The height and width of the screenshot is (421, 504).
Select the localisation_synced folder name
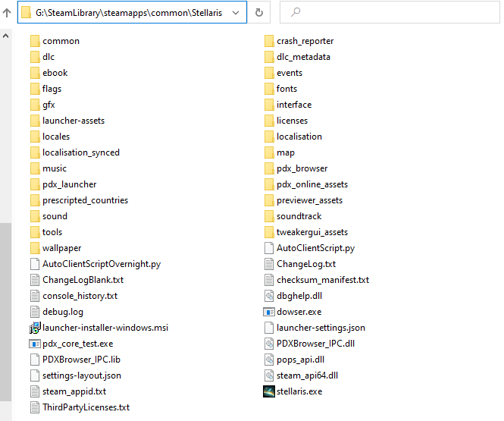click(x=81, y=152)
